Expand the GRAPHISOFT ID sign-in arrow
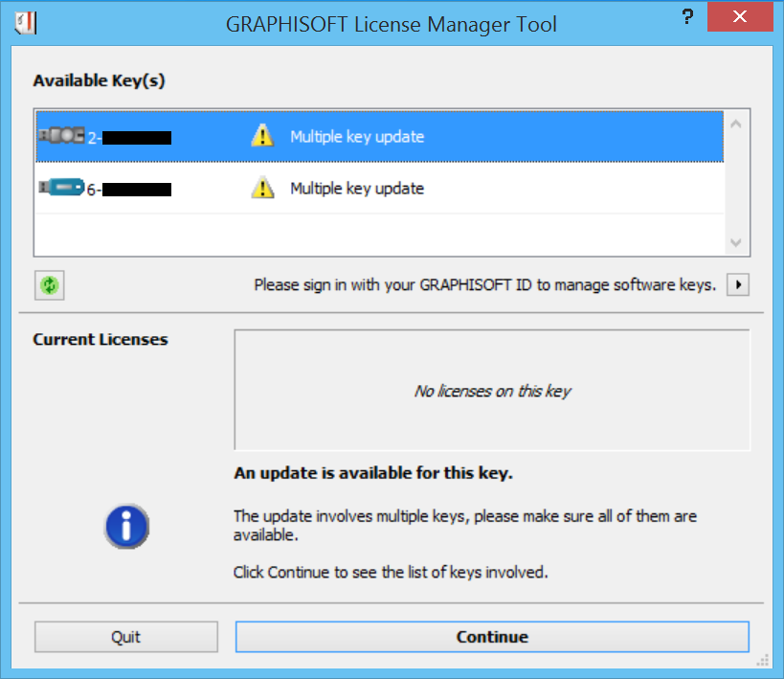 [x=737, y=284]
